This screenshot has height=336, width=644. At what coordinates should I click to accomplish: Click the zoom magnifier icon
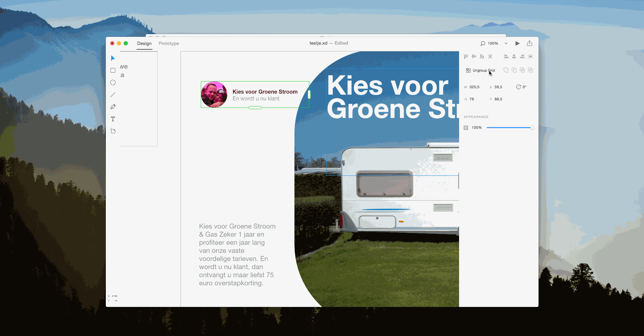[483, 43]
